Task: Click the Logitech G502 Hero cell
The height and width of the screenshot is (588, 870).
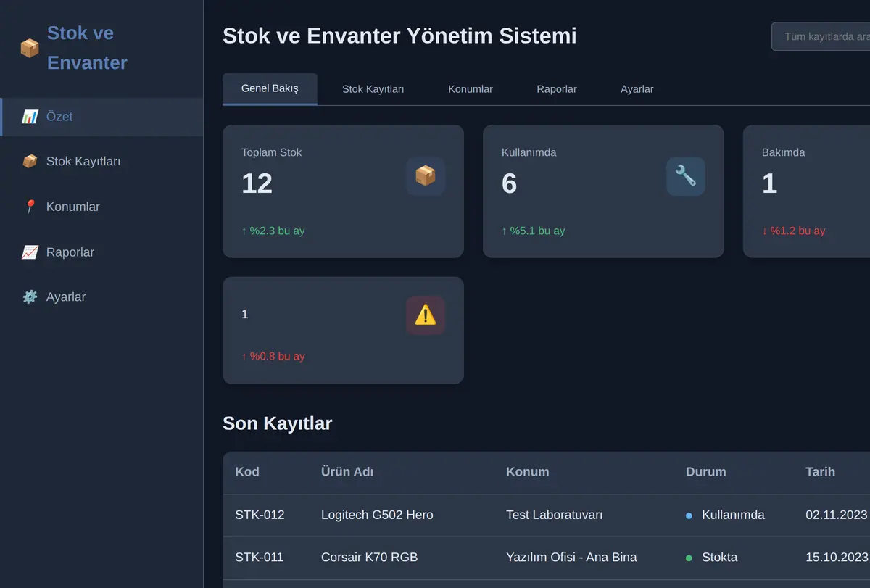Action: click(x=377, y=515)
